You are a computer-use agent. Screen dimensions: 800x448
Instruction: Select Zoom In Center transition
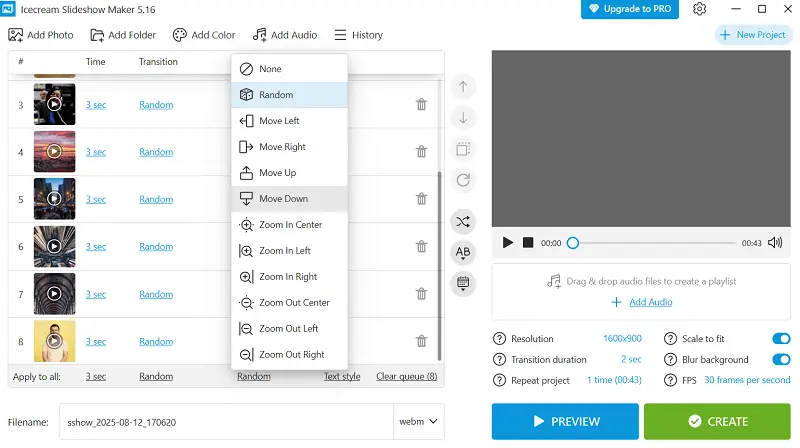[x=290, y=225]
